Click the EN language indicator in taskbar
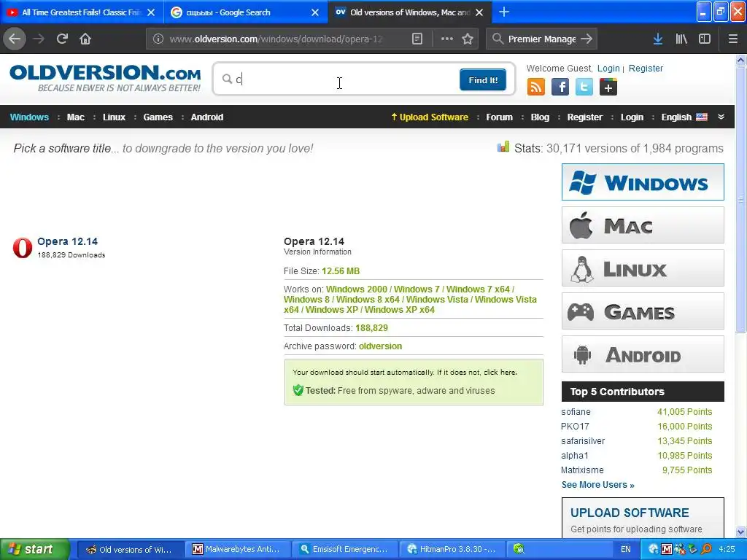747x560 pixels. [x=625, y=550]
